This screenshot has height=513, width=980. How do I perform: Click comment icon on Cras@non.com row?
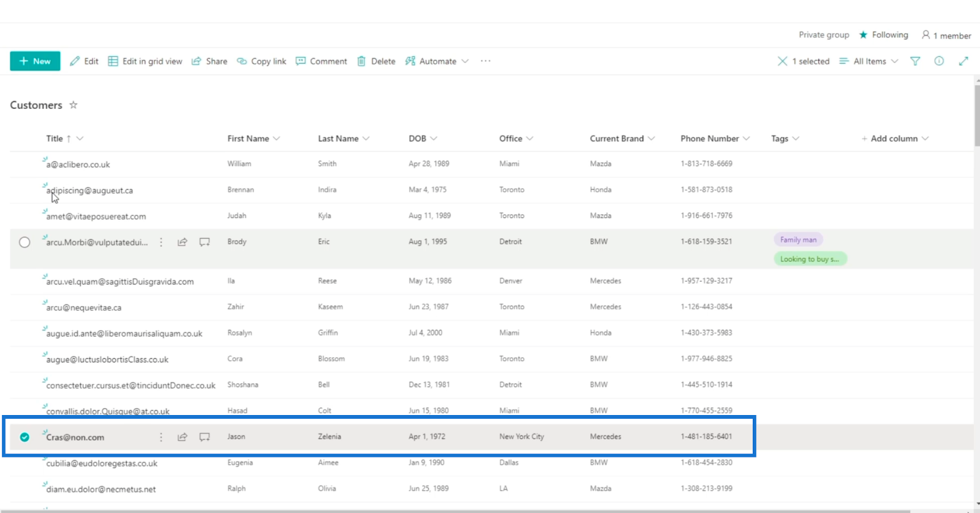[205, 437]
